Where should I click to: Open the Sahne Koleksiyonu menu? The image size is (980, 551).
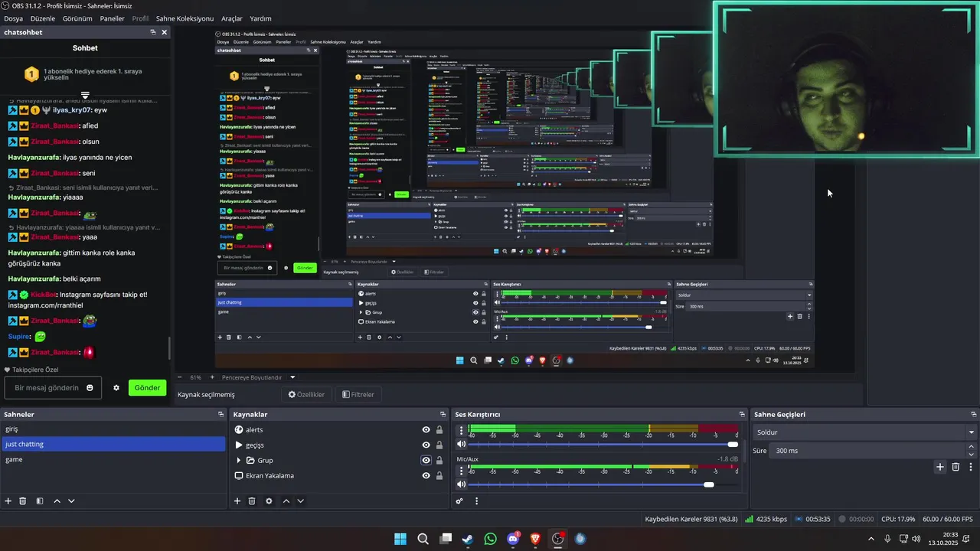(x=185, y=18)
